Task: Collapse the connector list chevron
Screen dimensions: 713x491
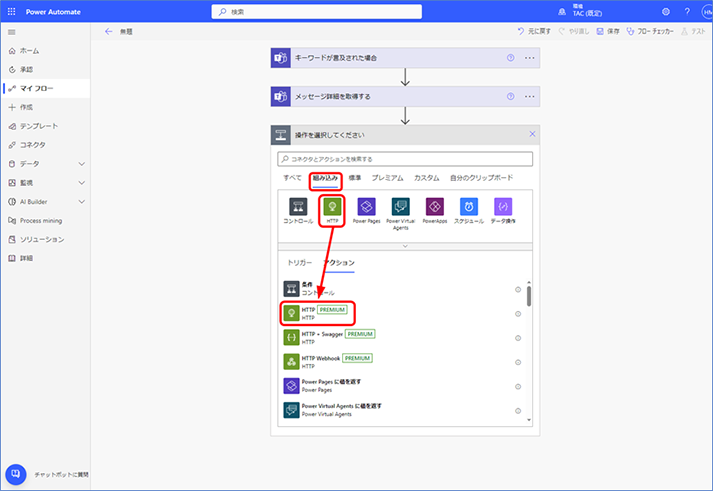Action: (405, 246)
